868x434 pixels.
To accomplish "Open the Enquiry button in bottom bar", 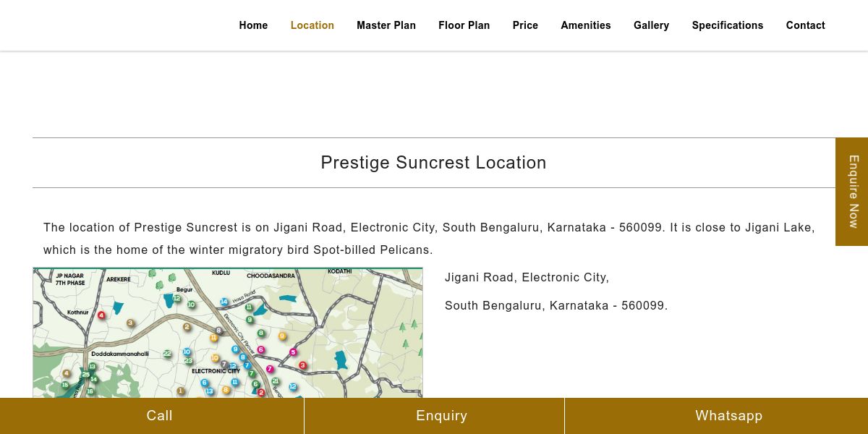I will coord(434,416).
